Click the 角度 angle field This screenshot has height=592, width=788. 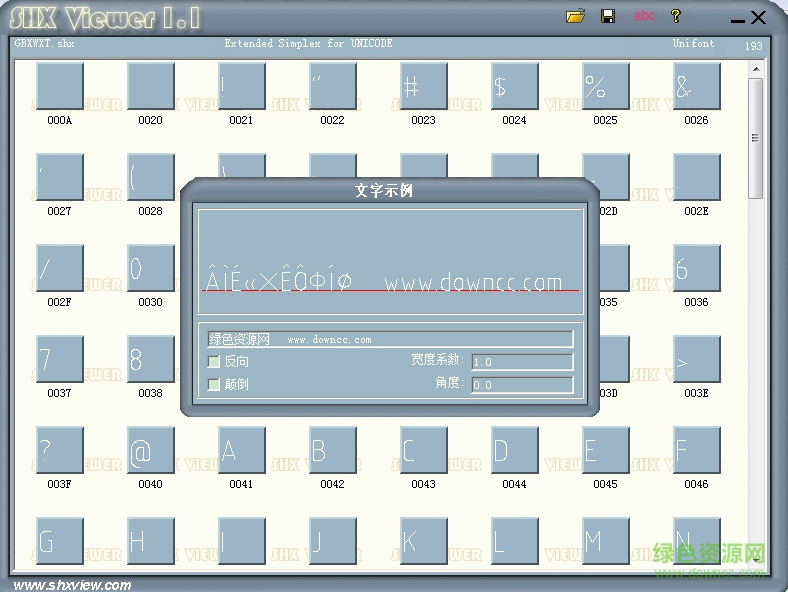point(522,384)
